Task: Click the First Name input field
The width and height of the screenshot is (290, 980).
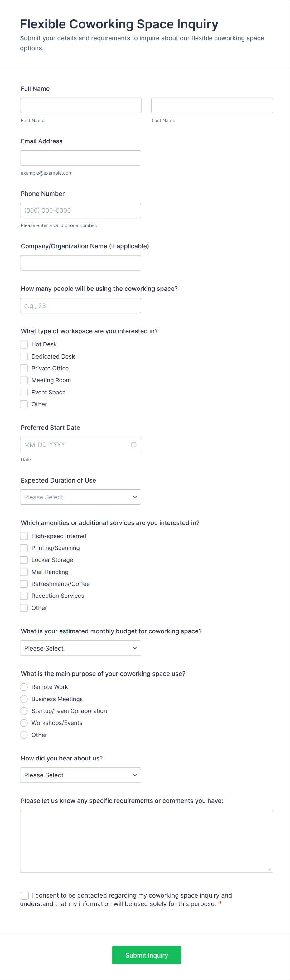Action: click(x=80, y=105)
